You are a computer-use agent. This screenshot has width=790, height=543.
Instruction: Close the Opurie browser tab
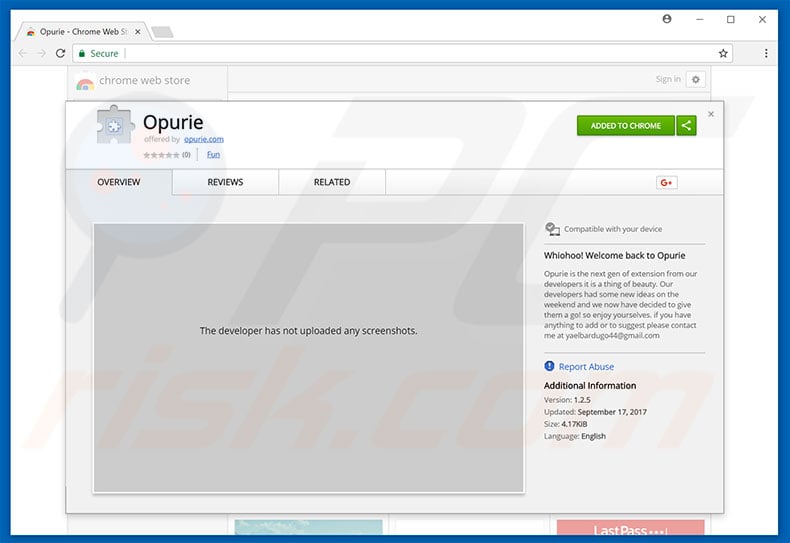coord(138,32)
